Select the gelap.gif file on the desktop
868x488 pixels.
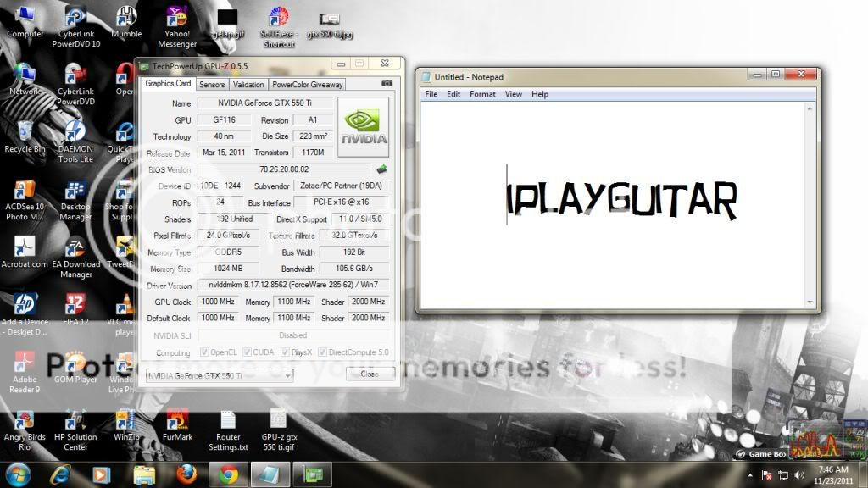[x=227, y=23]
